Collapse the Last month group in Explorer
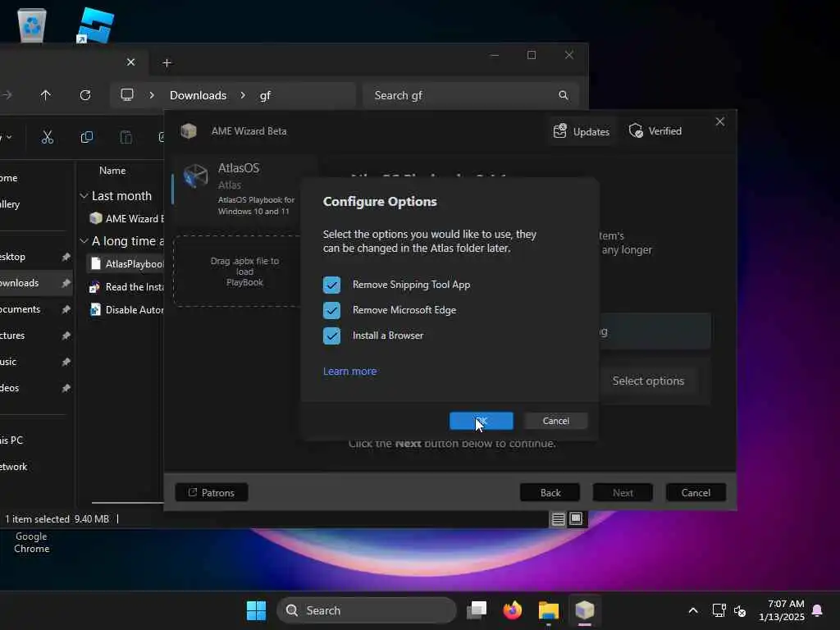This screenshot has height=630, width=840. pyautogui.click(x=84, y=196)
